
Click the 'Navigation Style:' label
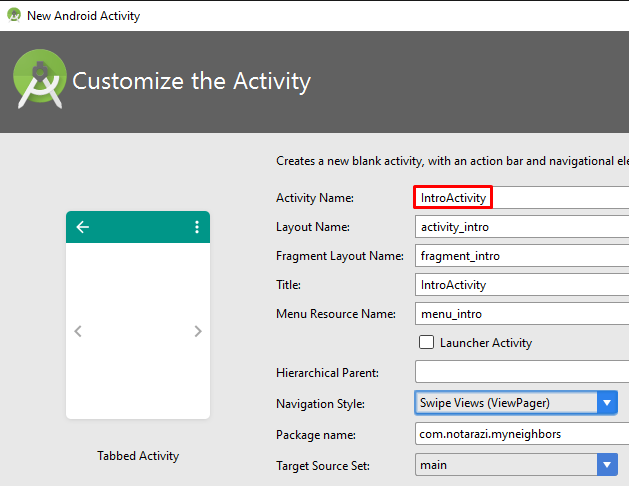pyautogui.click(x=321, y=403)
